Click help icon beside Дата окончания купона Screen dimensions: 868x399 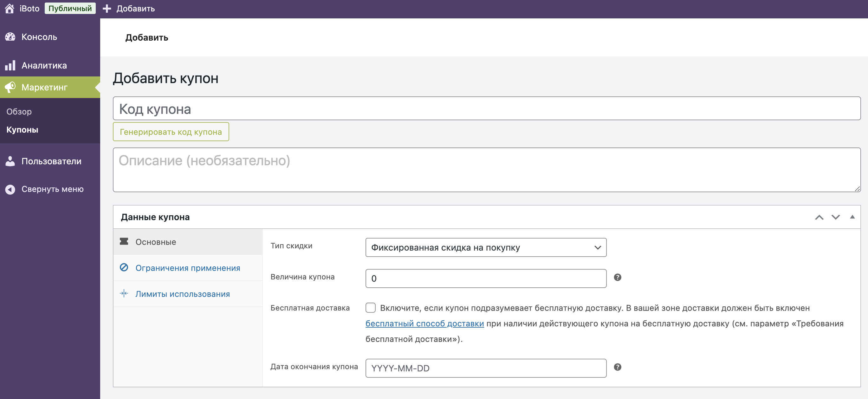point(618,367)
